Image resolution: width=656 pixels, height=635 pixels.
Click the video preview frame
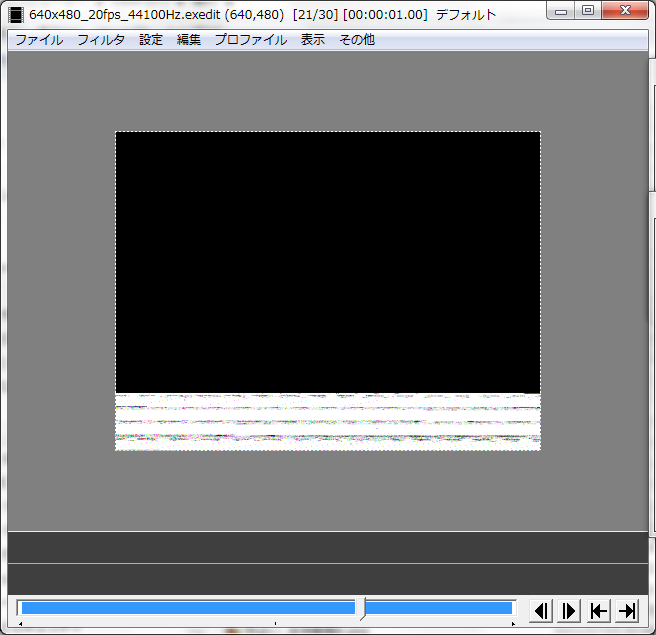pyautogui.click(x=328, y=291)
